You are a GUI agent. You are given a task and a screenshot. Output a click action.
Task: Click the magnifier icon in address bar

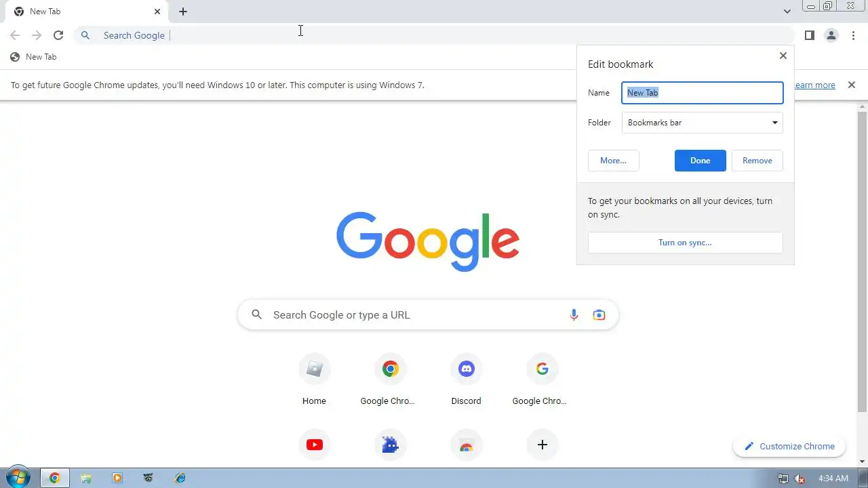[x=85, y=35]
